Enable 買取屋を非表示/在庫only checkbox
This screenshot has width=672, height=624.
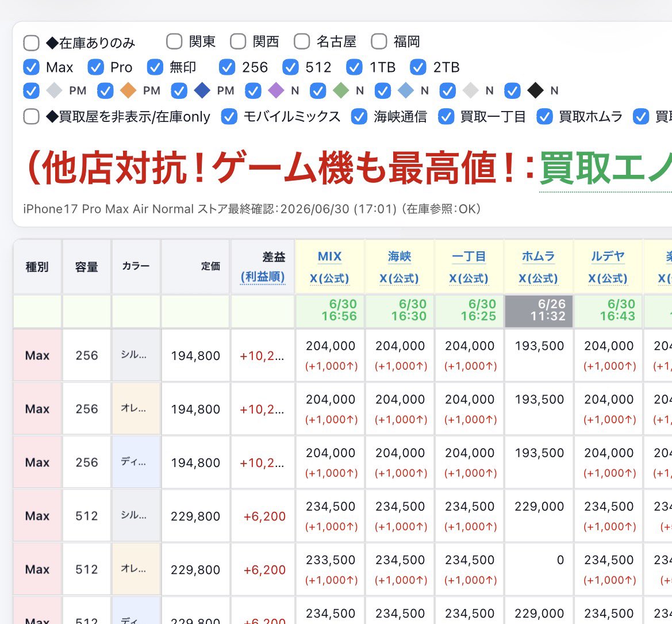click(x=31, y=116)
